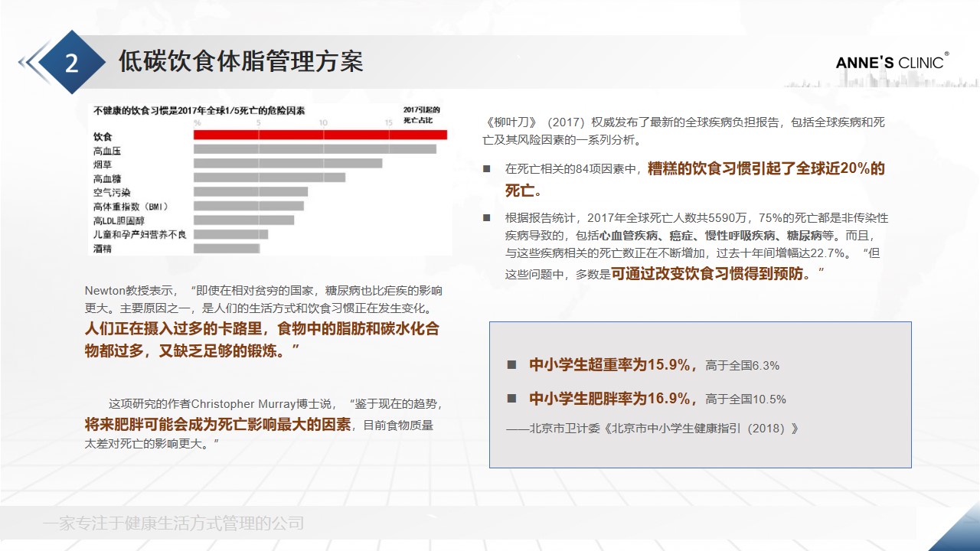Click the ANNE'S CLINIC logo
Viewport: 980px width, 551px height.
click(x=891, y=62)
